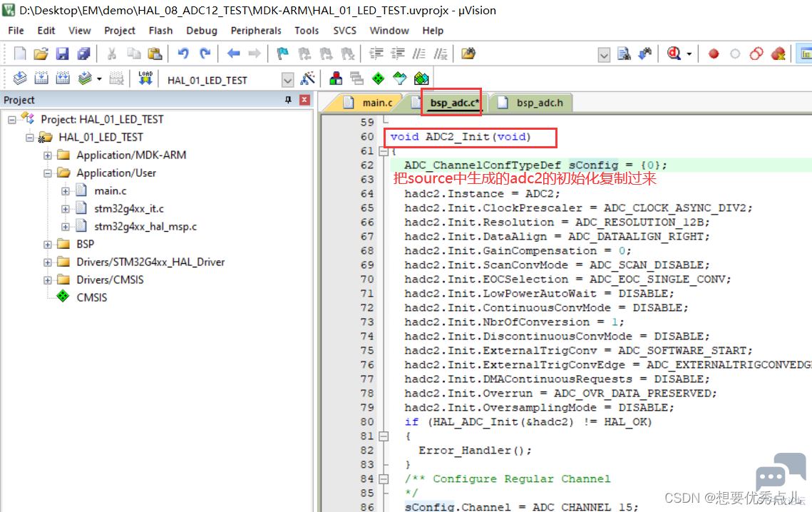Select stm32g4xx_it.c in the project tree

click(129, 209)
